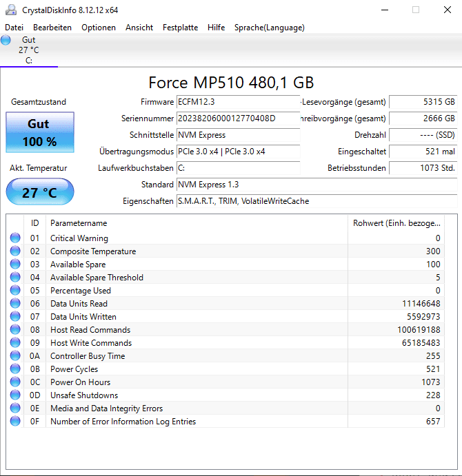Click status circle of Data Units Read row
The height and width of the screenshot is (476, 462).
point(15,303)
